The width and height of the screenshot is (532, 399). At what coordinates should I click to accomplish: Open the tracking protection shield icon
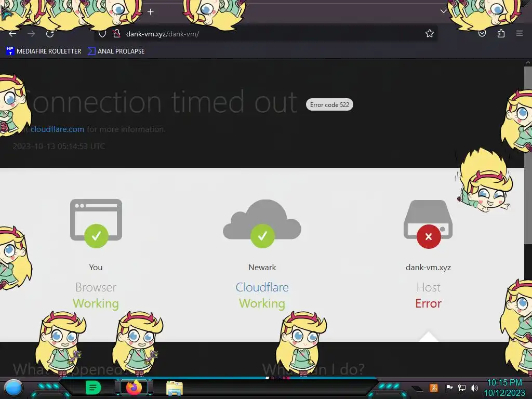102,34
